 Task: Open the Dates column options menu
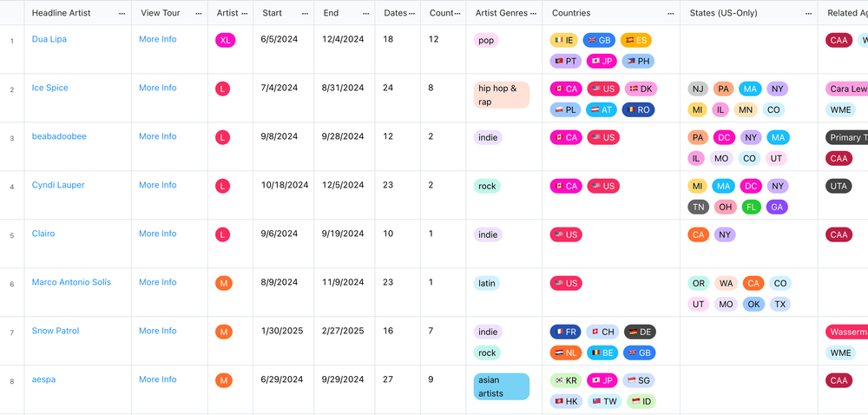411,13
